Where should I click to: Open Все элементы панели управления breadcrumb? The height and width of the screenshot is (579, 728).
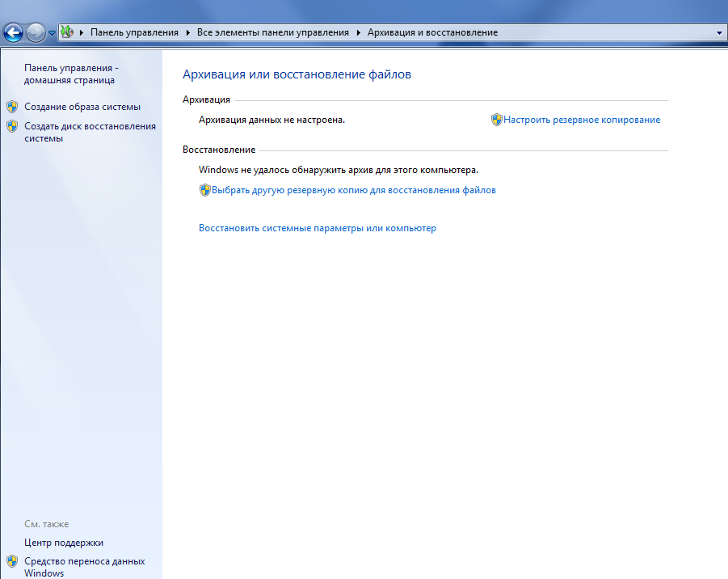coord(272,32)
